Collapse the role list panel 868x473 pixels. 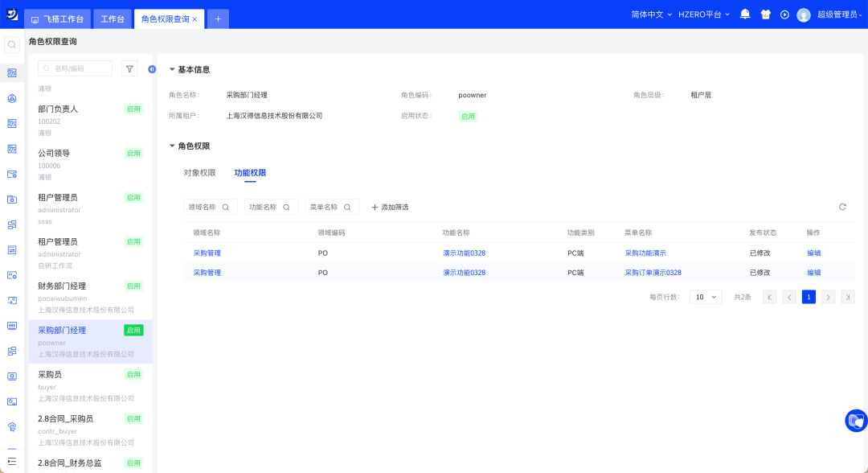152,69
